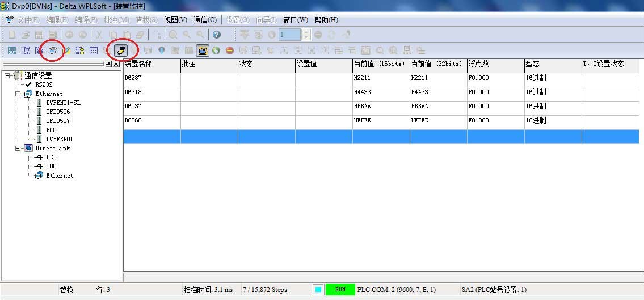This screenshot has width=644, height=300.
Task: Pin the communication settings panel
Action: pyautogui.click(x=108, y=64)
